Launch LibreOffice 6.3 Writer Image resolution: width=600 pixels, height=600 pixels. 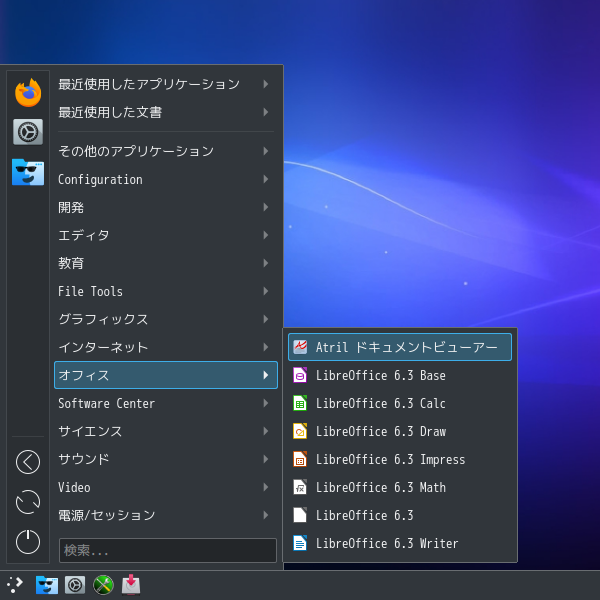point(400,543)
